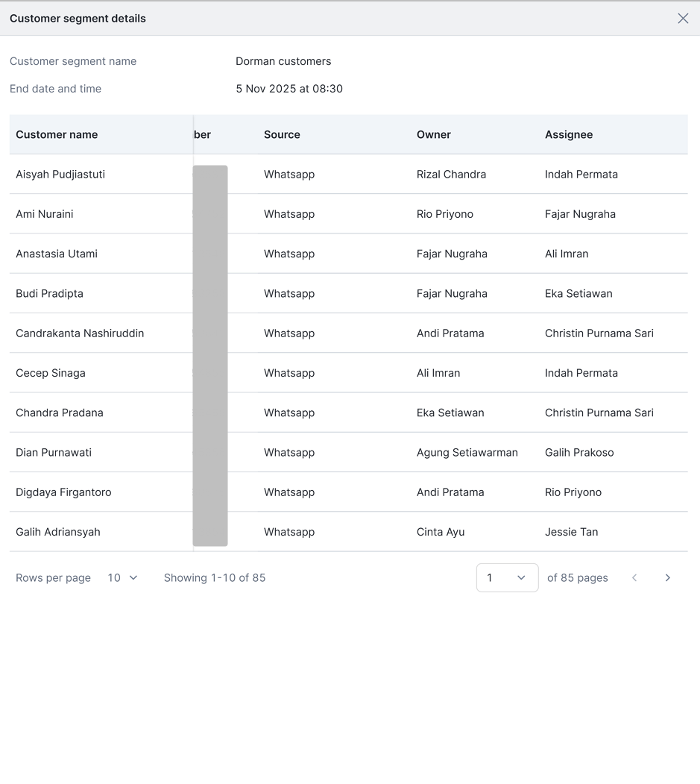The image size is (700, 784).
Task: Click the Whatsapp source for Cecep Sinaga
Action: [289, 373]
